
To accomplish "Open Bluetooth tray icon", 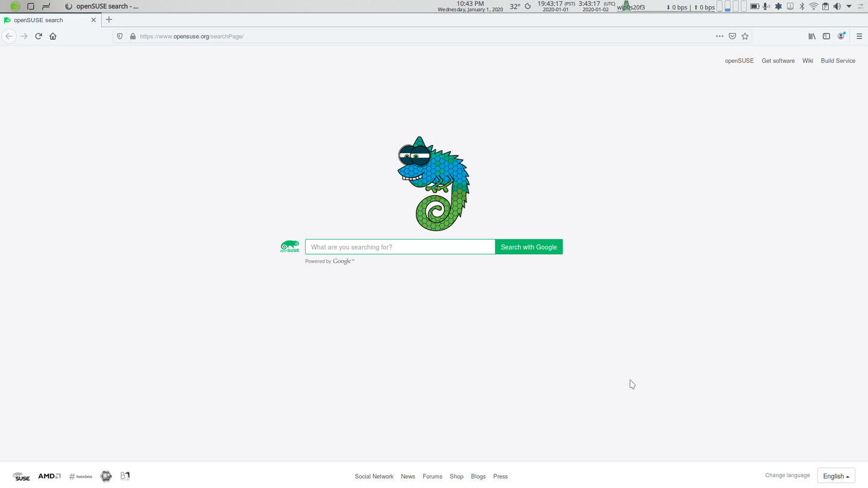I will tap(802, 7).
